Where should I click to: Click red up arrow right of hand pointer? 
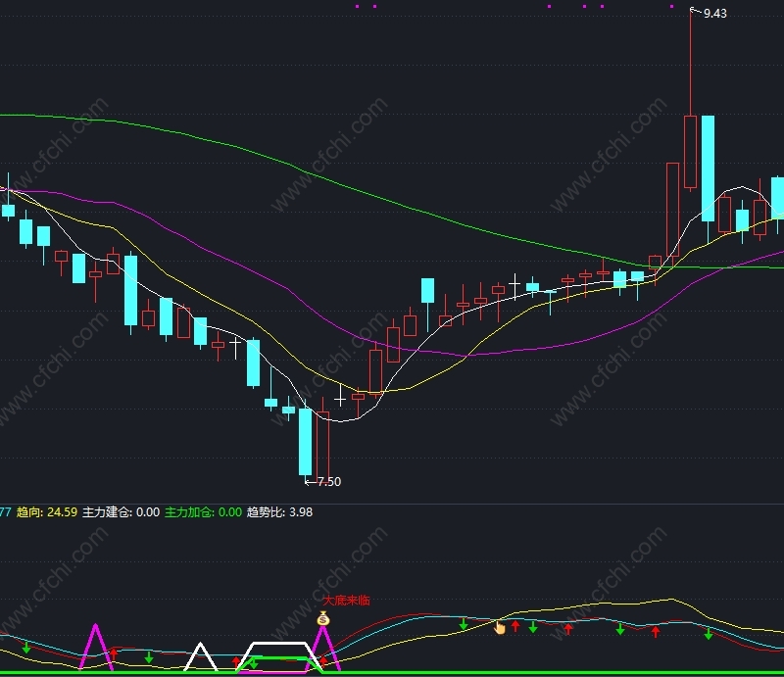coord(515,626)
